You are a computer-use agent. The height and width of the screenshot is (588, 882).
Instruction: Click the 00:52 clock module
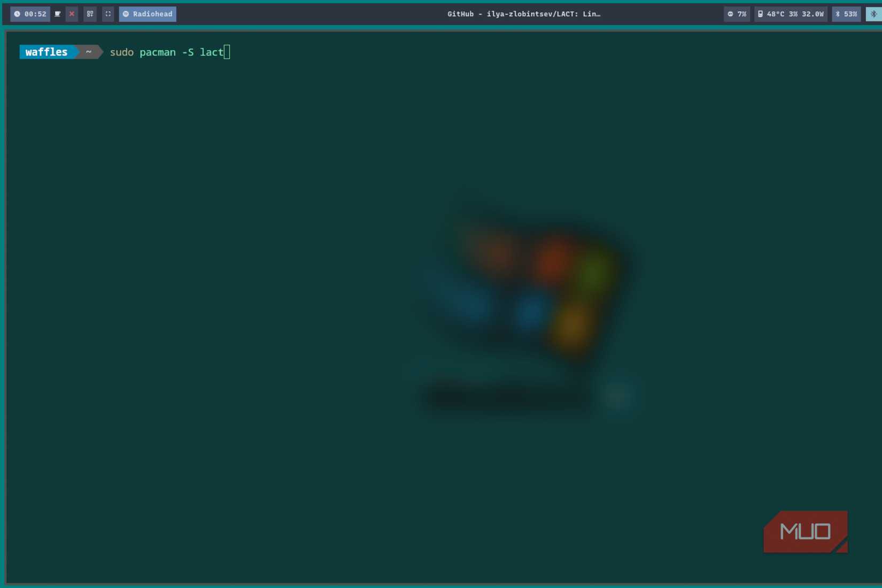tap(30, 14)
